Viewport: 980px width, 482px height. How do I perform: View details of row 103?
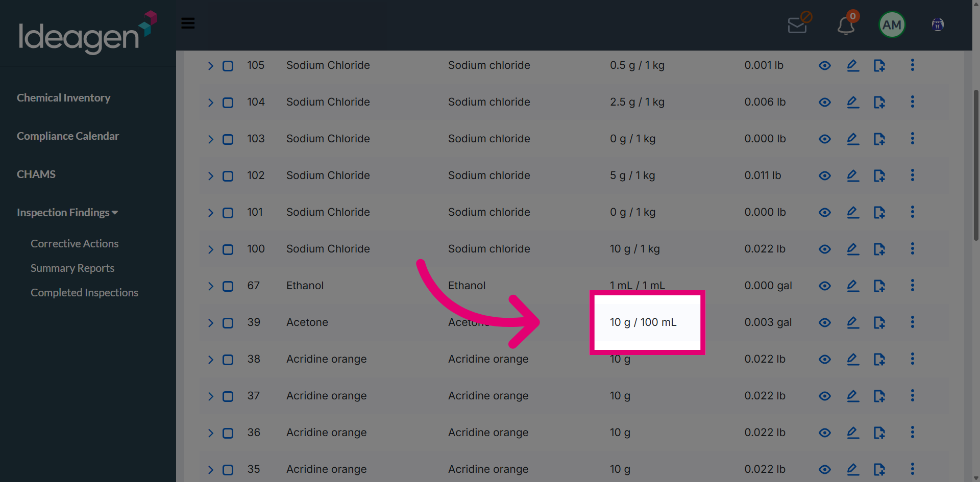point(825,139)
